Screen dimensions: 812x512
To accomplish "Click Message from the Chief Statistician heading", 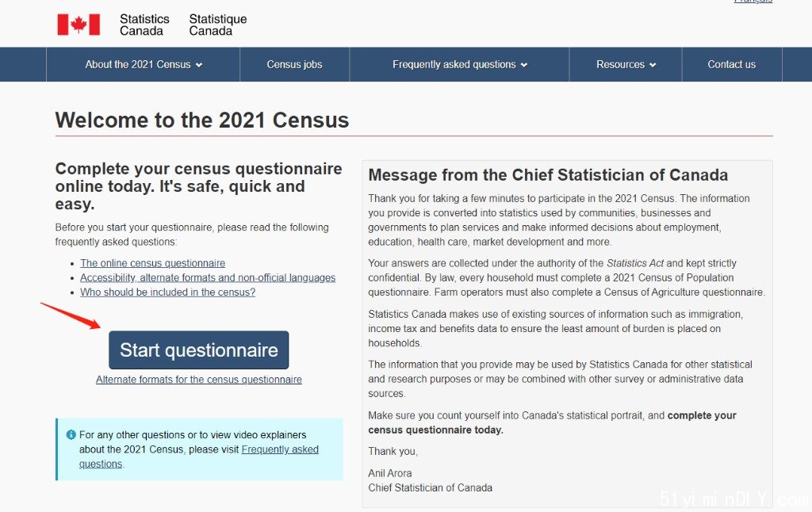I will 548,175.
